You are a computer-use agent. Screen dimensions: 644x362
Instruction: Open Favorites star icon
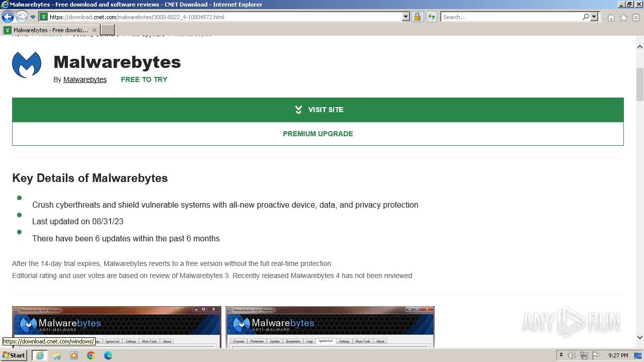(623, 18)
